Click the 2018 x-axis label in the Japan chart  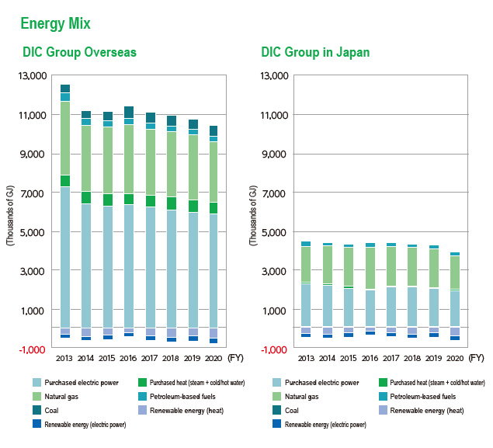pos(412,358)
